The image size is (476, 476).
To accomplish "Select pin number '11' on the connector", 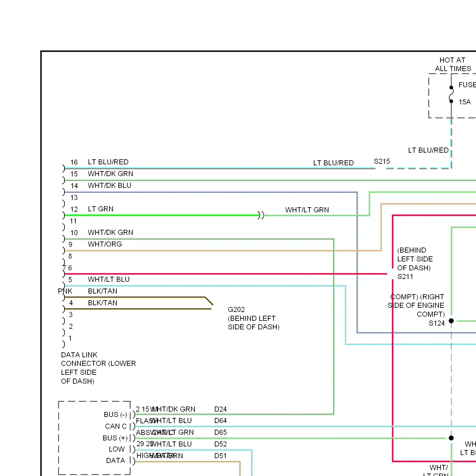I will click(73, 221).
